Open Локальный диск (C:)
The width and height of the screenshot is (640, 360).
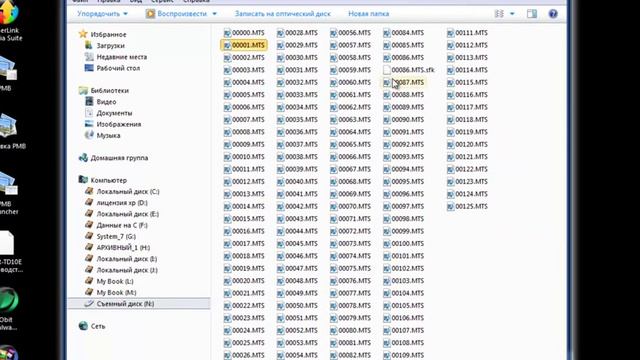click(128, 191)
